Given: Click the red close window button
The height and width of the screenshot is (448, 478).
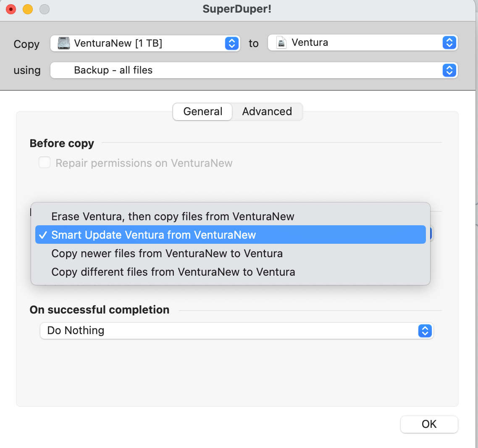Looking at the screenshot, I should click(11, 9).
